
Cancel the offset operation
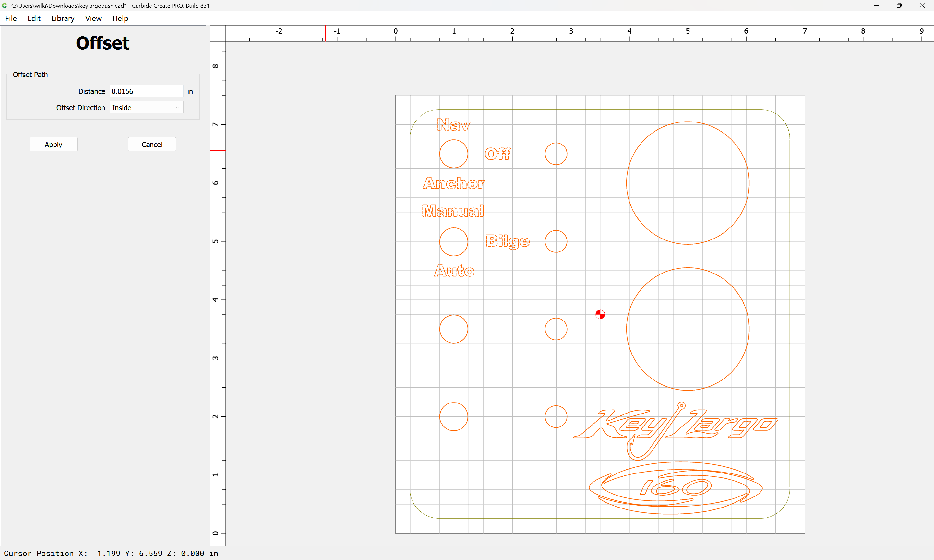152,145
